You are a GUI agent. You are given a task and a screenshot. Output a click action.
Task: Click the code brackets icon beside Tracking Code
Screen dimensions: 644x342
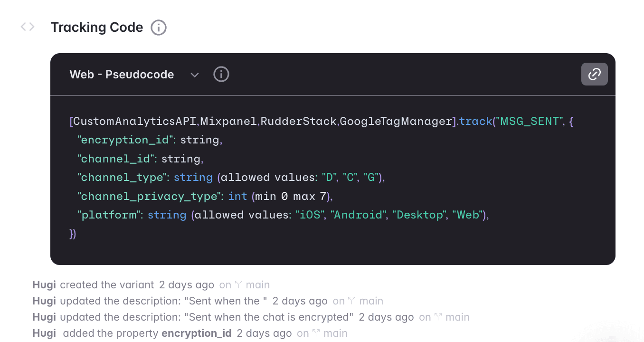coord(27,27)
